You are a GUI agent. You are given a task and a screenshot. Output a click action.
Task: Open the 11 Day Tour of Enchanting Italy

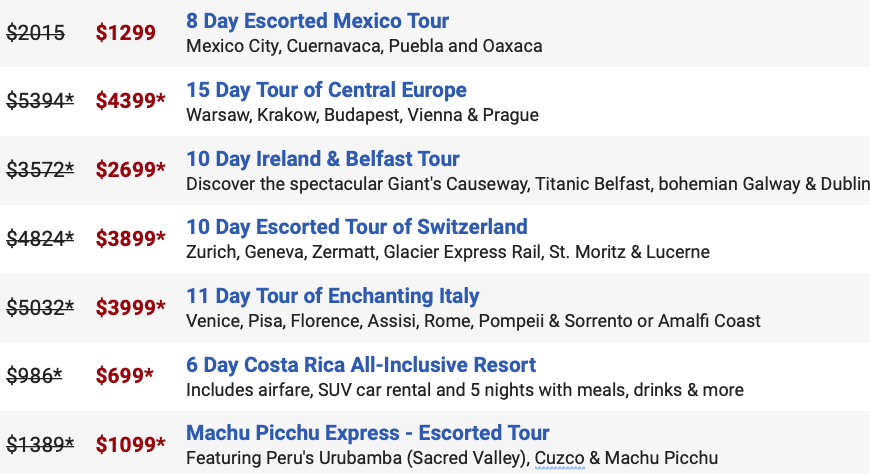[x=332, y=296]
